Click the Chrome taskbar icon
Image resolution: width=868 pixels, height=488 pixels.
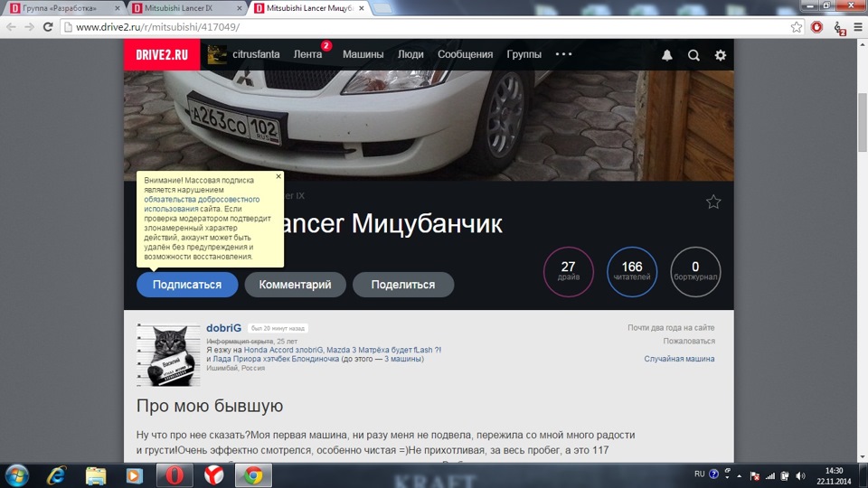(x=253, y=475)
